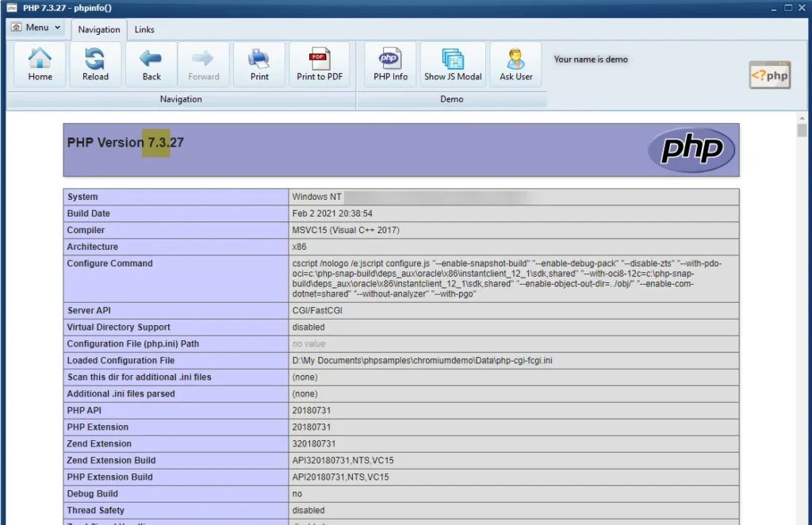The image size is (812, 525).
Task: Open the Menu dropdown
Action: (x=36, y=28)
